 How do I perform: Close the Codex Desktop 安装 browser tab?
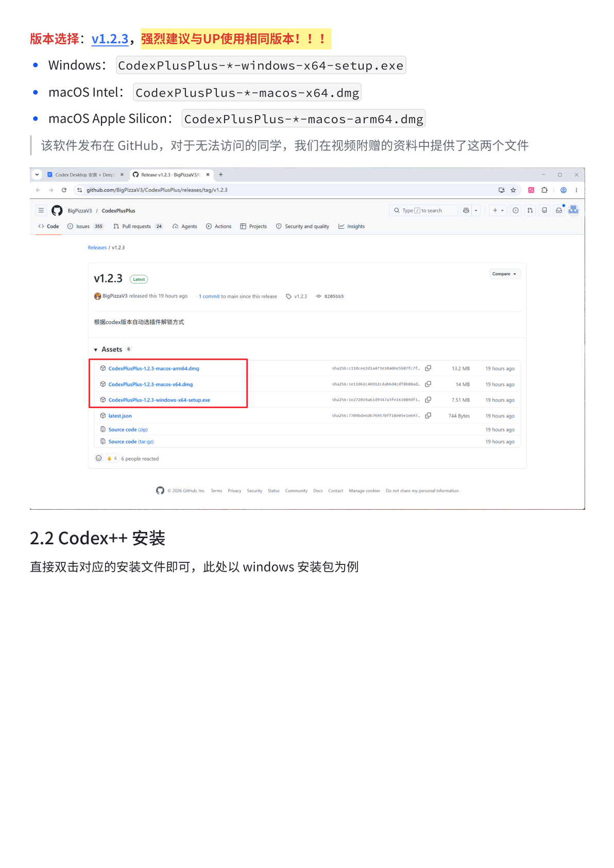[122, 175]
